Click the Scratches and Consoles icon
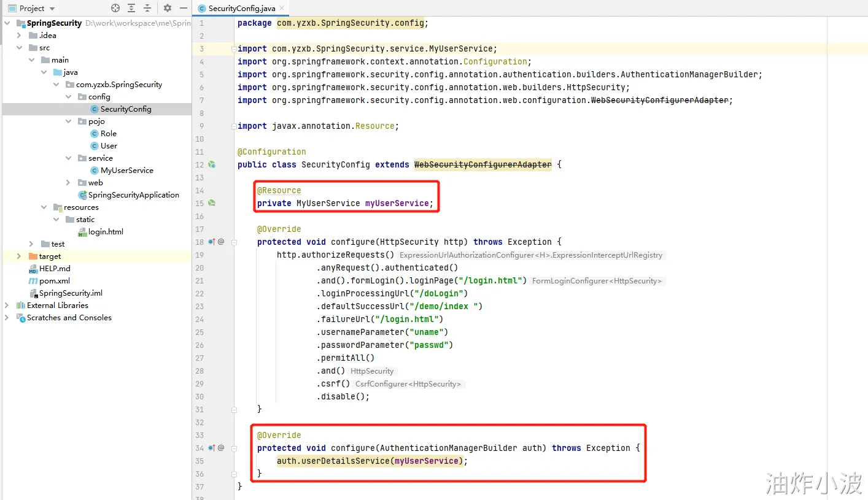The height and width of the screenshot is (500, 868). pos(21,318)
